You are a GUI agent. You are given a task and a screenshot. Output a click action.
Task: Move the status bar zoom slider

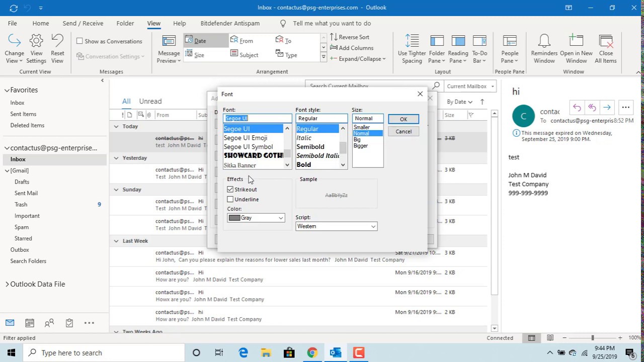(593, 338)
